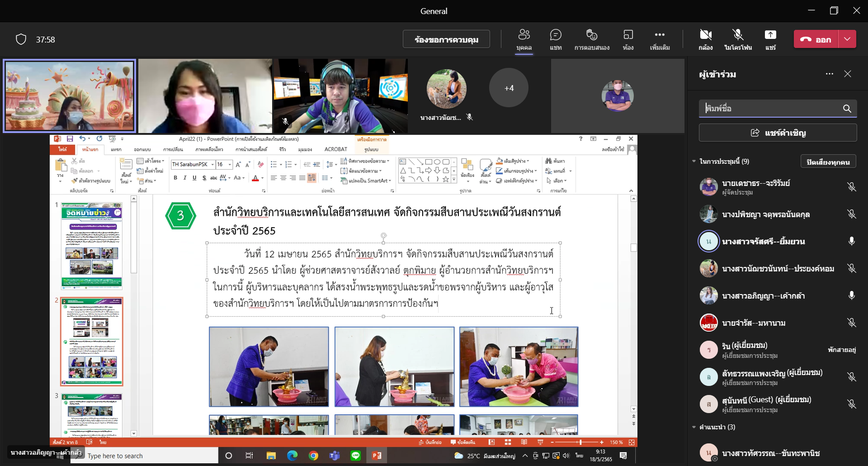The image size is (868, 466).
Task: Unmute the microphone (ไมโครโฟน)
Action: (738, 39)
